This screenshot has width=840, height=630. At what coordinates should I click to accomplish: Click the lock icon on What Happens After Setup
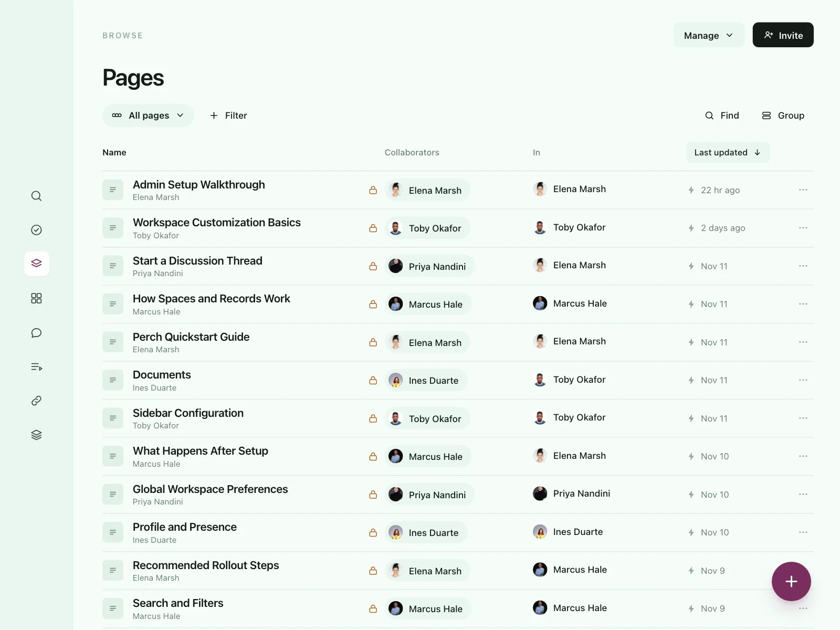(x=373, y=457)
